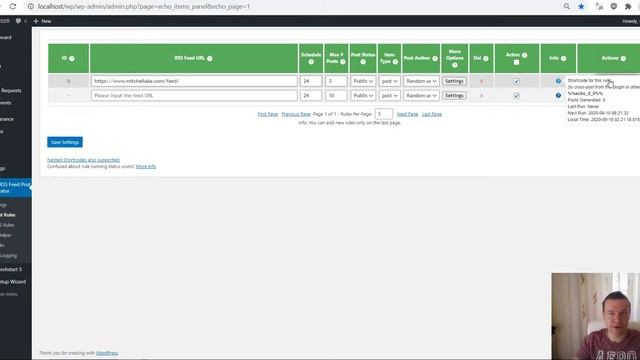Click info icon for the empty feed row

[x=558, y=96]
